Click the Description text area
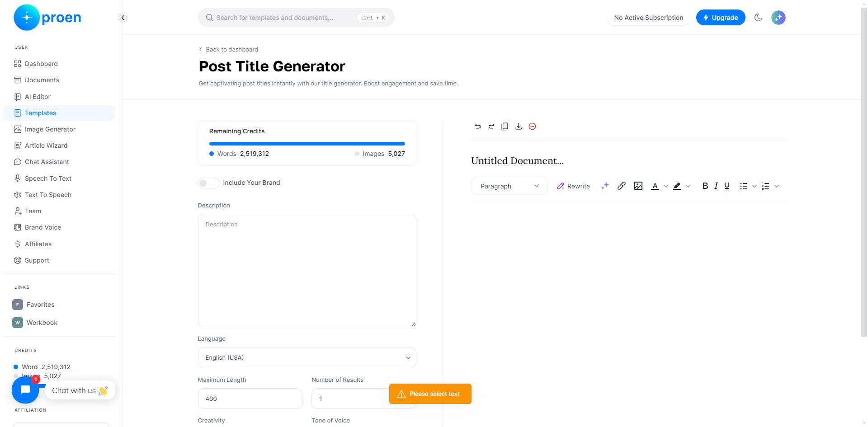868x427 pixels. point(307,270)
